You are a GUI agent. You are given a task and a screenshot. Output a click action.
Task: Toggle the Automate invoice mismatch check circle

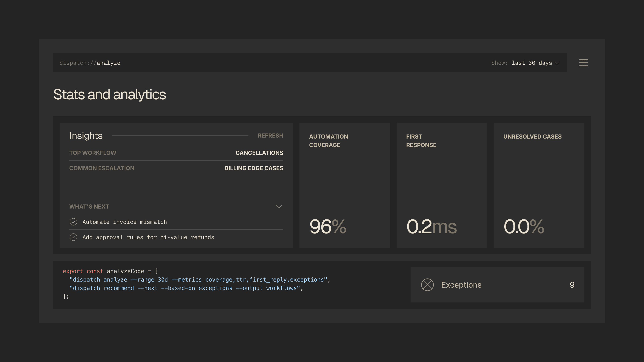(x=73, y=222)
